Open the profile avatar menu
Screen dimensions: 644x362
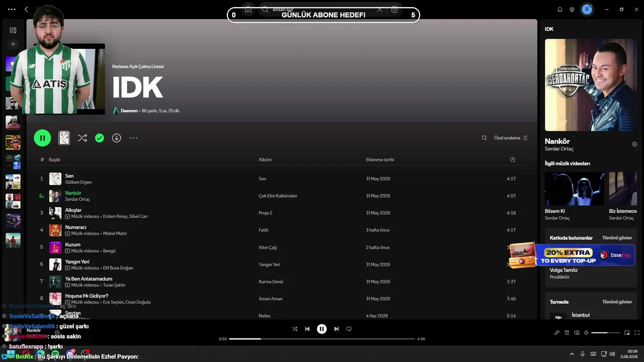587,10
